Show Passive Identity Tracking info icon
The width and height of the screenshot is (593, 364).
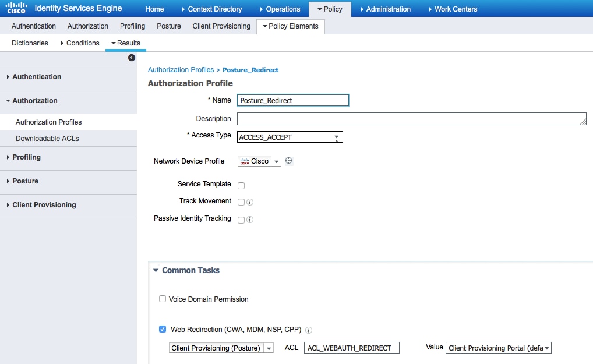(249, 220)
